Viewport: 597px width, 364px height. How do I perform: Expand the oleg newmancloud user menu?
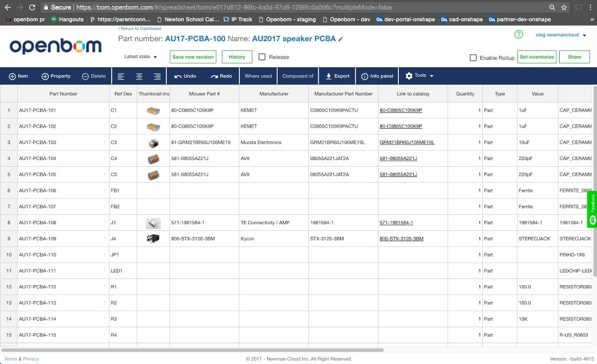(x=560, y=35)
